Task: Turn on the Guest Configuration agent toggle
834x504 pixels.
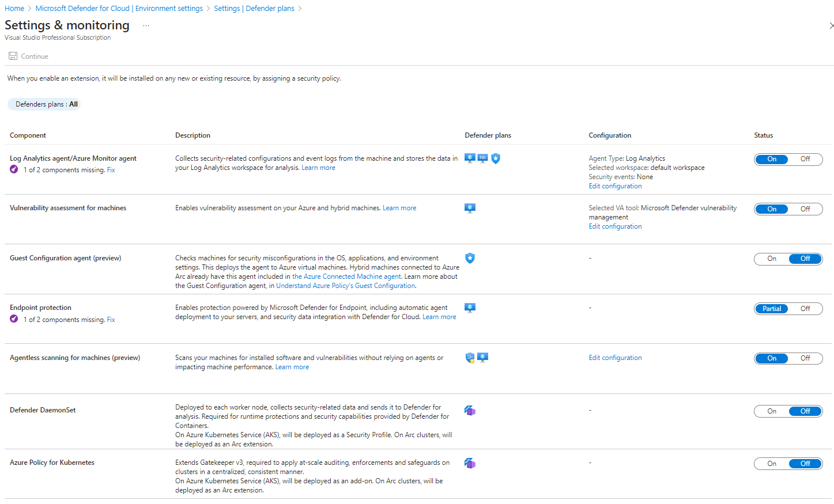Action: point(772,259)
